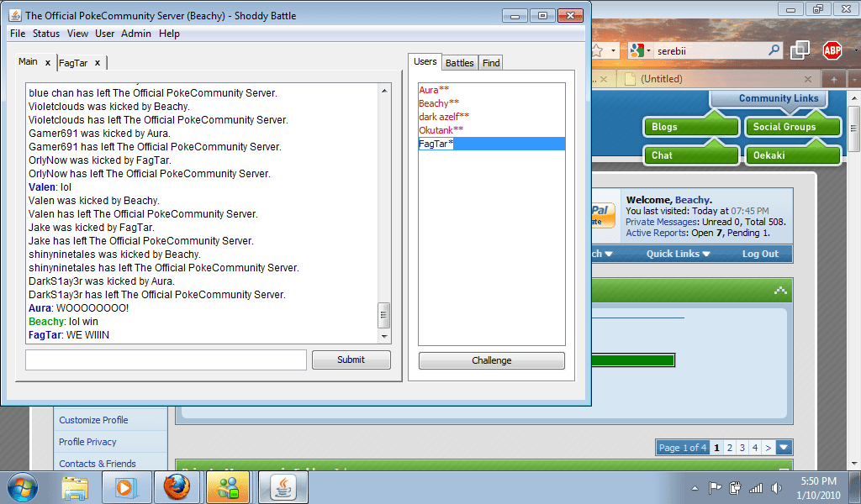Click the next page '>' arrow

[x=769, y=448]
